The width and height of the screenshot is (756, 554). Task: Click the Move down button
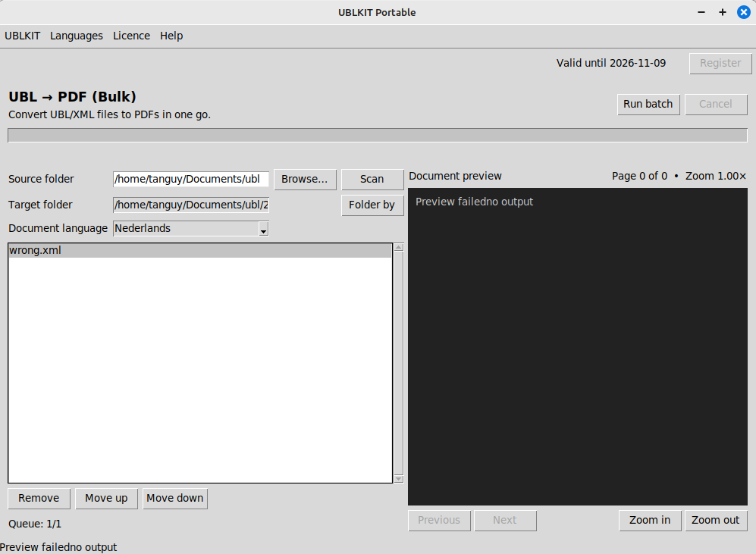click(174, 498)
